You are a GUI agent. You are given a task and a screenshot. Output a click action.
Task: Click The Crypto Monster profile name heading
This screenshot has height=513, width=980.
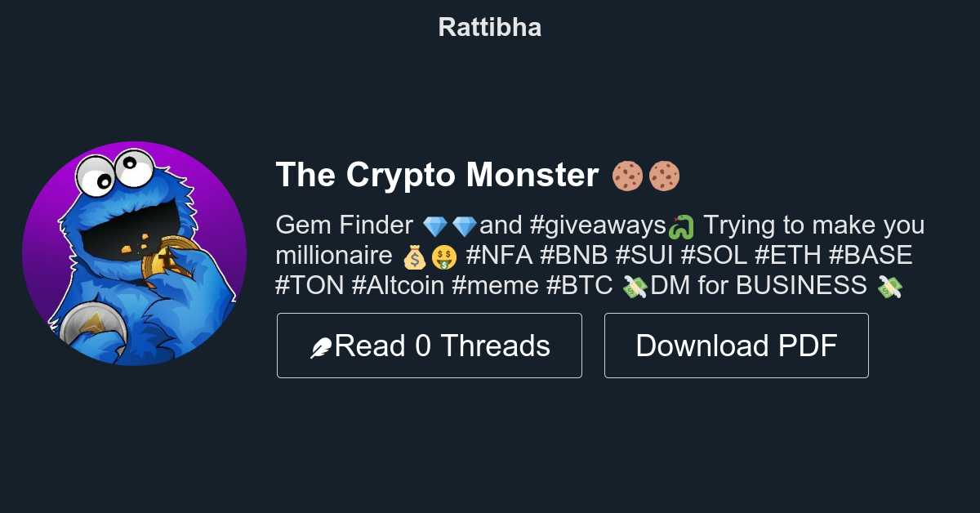pos(437,176)
